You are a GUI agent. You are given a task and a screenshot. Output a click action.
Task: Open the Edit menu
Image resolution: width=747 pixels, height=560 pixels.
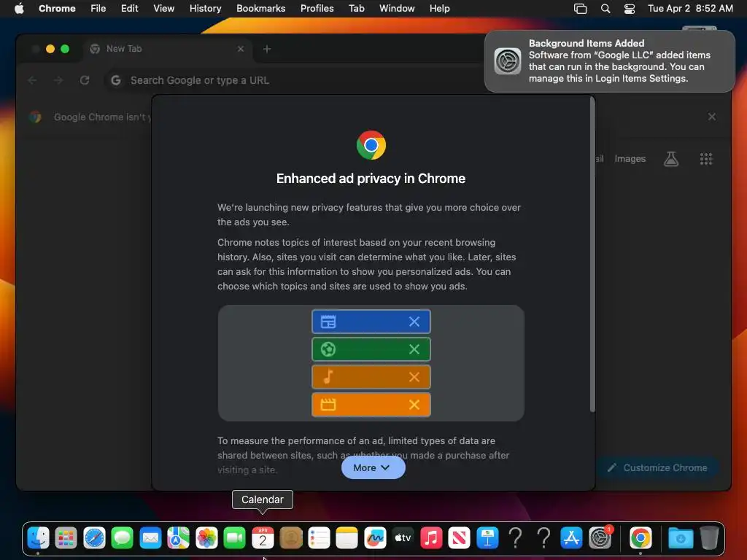coord(129,8)
